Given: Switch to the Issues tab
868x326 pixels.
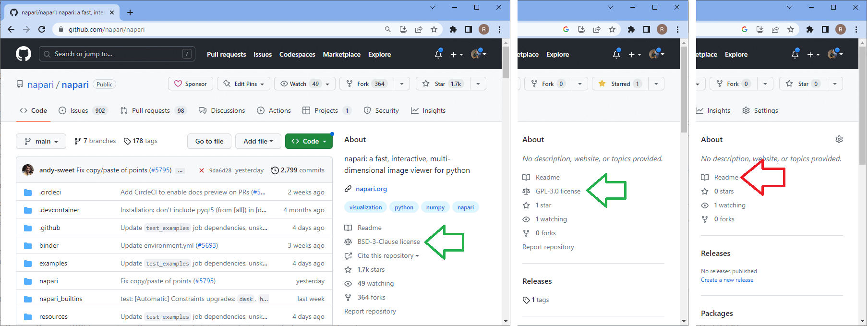Looking at the screenshot, I should 79,110.
